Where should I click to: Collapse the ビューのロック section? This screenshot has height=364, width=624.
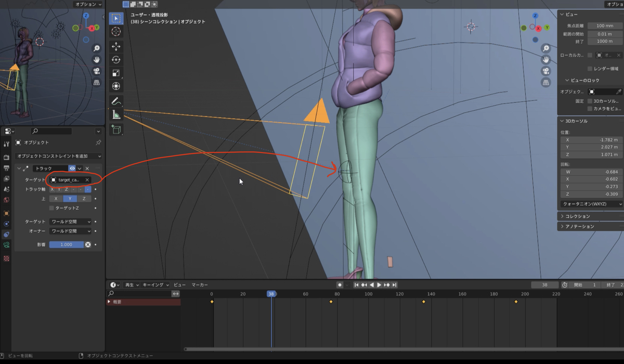pos(567,81)
